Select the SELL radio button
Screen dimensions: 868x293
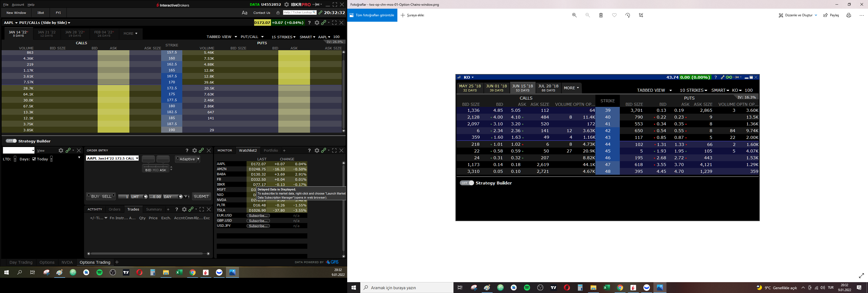tap(114, 195)
